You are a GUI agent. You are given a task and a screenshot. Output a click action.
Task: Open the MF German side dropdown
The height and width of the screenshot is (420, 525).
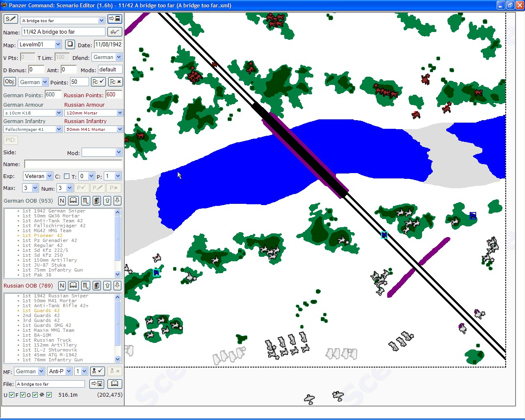41,371
